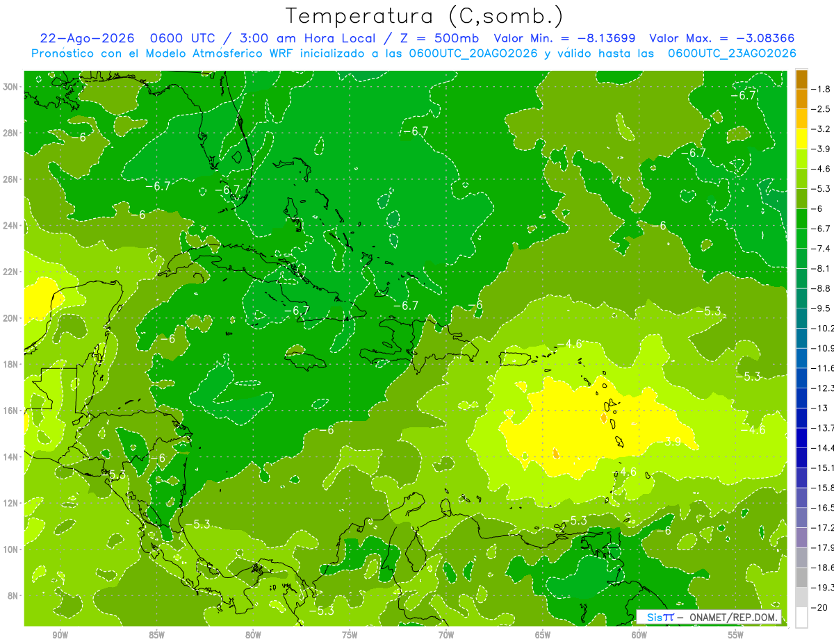Click the "Valor Min. = -8.13699" text
834x644 pixels.
[565, 38]
